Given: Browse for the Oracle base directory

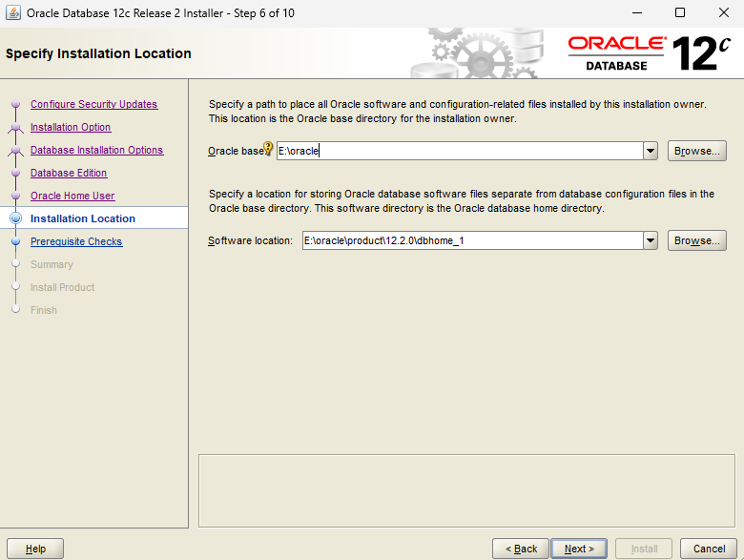Looking at the screenshot, I should 697,151.
